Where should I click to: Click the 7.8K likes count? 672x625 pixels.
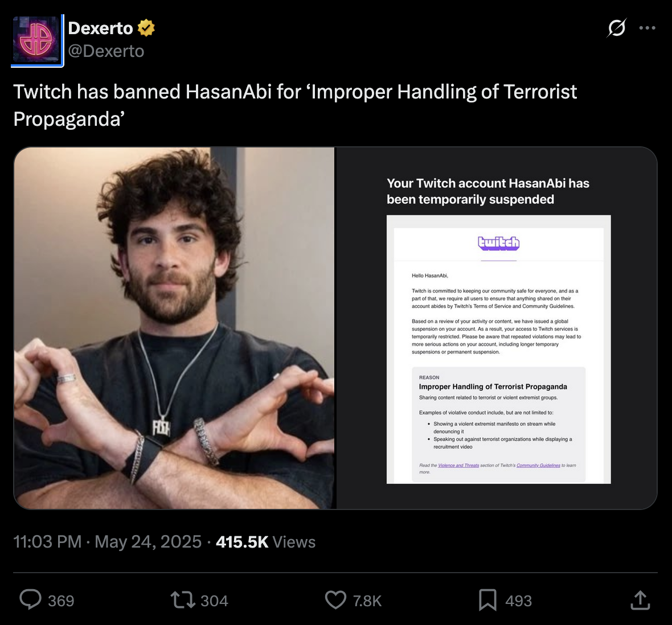pos(367,601)
